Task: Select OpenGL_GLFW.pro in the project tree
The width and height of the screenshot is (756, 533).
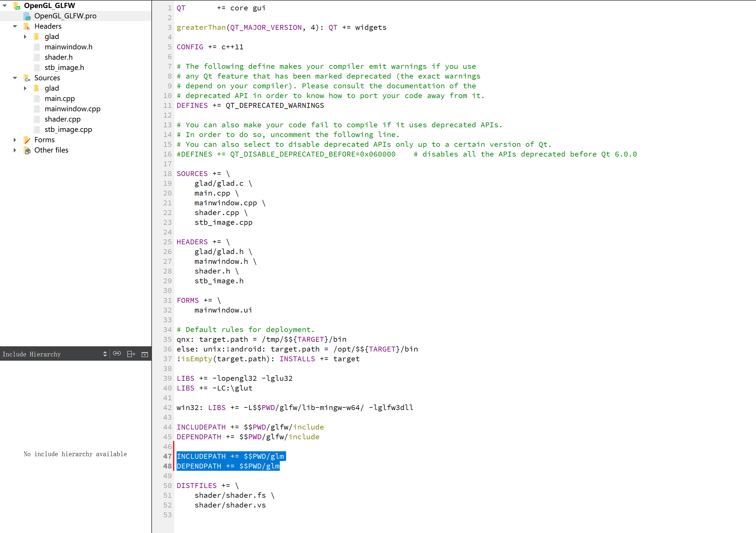Action: 66,16
